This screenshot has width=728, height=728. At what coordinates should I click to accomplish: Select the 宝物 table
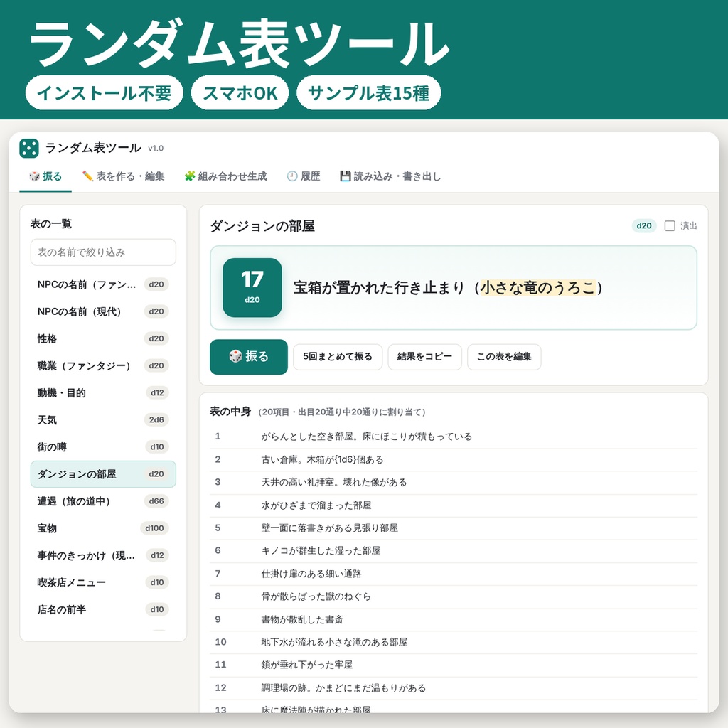(x=103, y=528)
